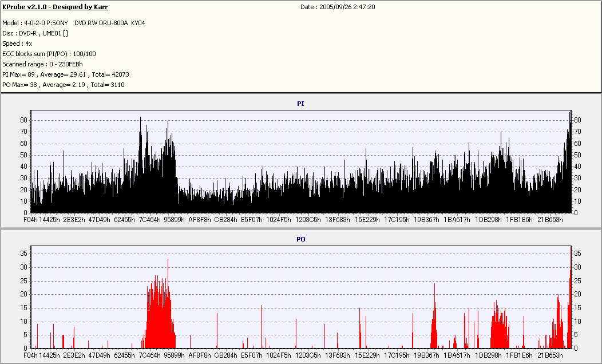Select the Speed : 4x line
This screenshot has height=364, width=602.
[x=17, y=43]
